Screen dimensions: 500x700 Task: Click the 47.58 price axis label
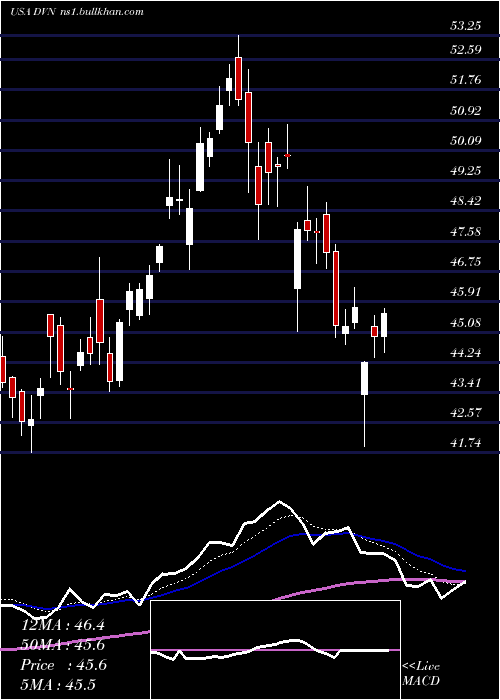[x=466, y=231]
